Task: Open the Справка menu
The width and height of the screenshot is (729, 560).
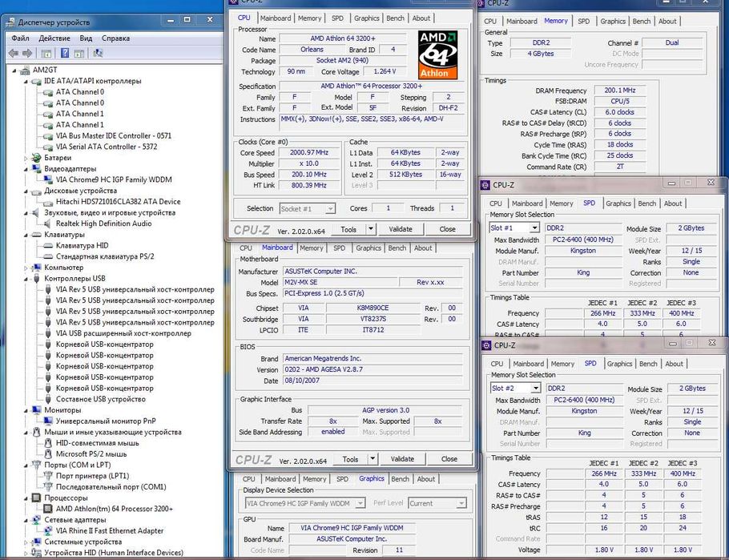Action: click(115, 38)
